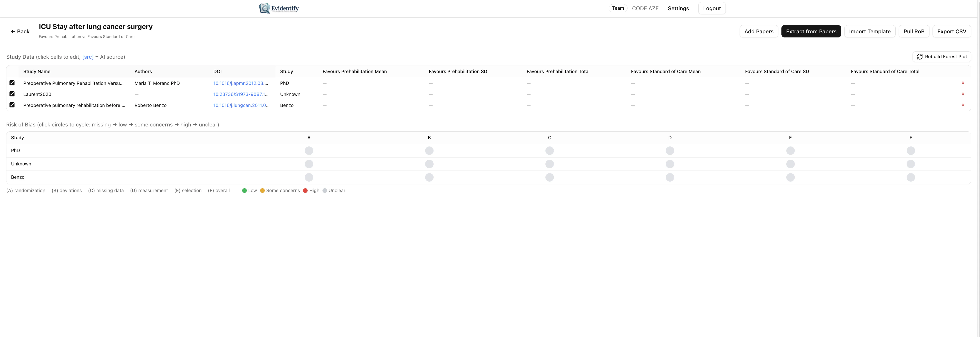The image size is (980, 337).
Task: Cycle Unknown study missing data (C) circle
Action: pyautogui.click(x=549, y=164)
